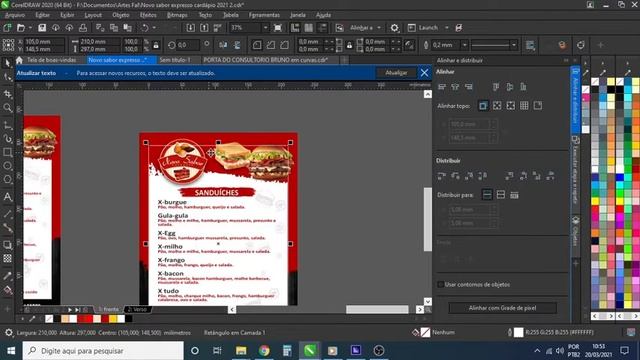The height and width of the screenshot is (360, 640).
Task: Toggle Active objects alignment option
Action: 483,106
